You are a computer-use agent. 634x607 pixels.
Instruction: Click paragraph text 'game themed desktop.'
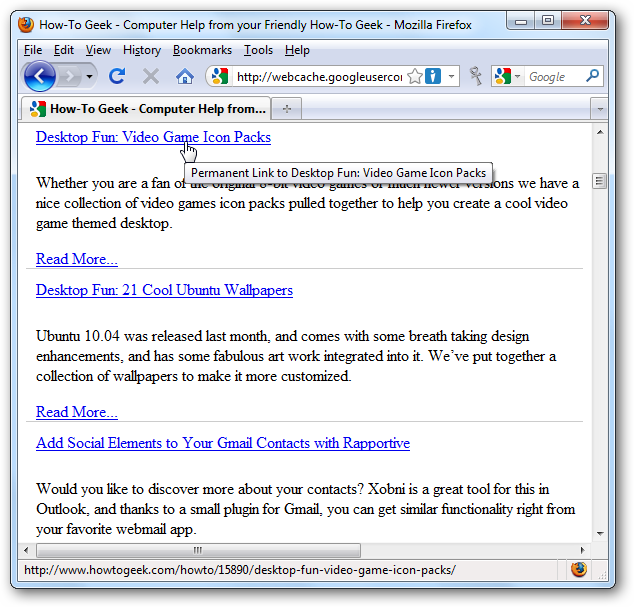[104, 223]
